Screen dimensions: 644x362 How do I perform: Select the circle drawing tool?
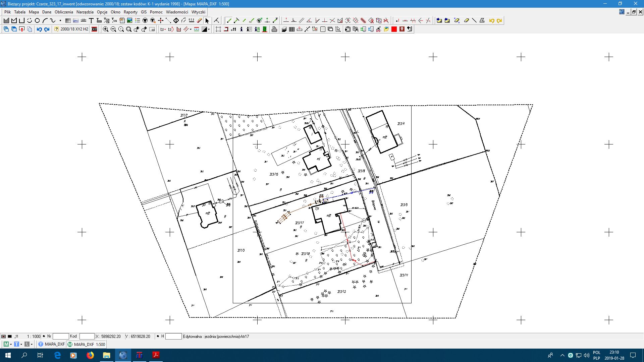point(37,20)
